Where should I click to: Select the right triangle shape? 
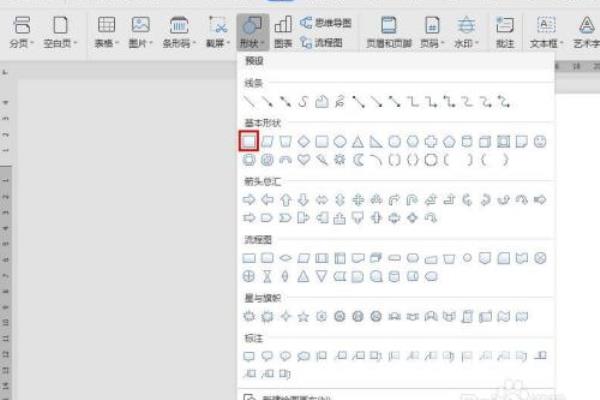click(376, 142)
